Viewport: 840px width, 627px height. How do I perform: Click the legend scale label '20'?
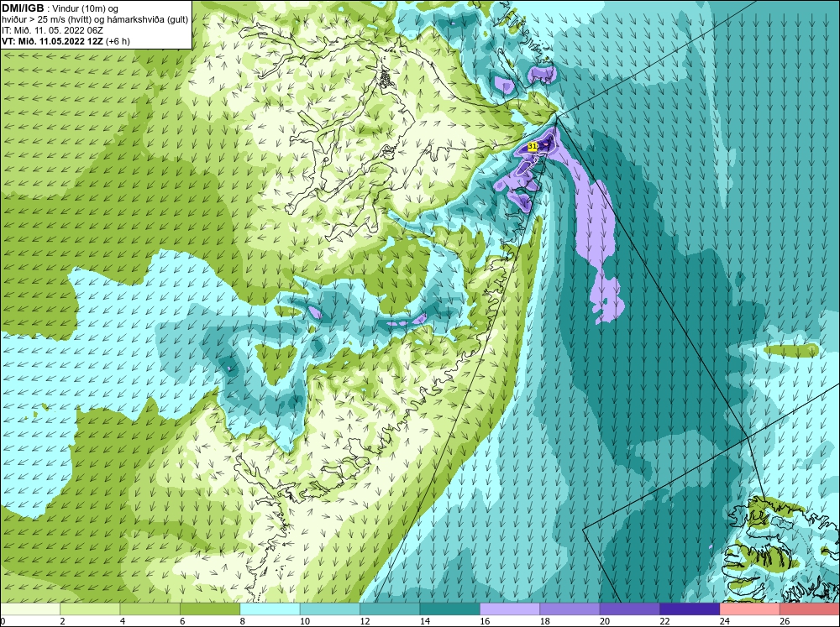coord(605,621)
